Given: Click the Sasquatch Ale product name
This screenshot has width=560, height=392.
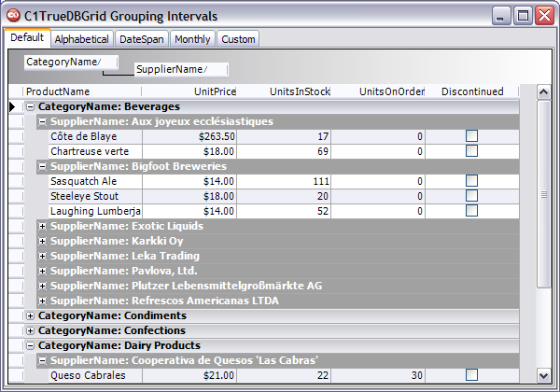Looking at the screenshot, I should [x=84, y=181].
